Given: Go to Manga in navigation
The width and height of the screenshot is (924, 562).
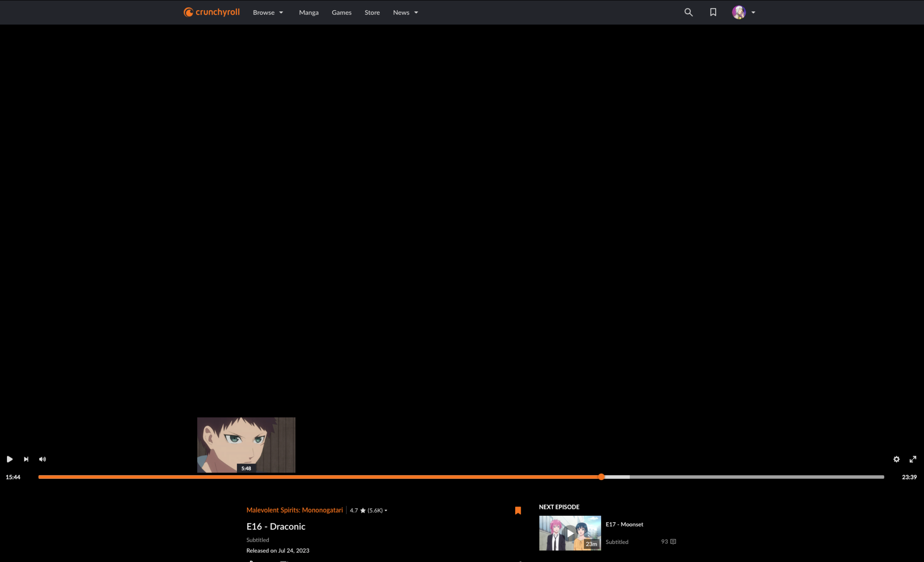Looking at the screenshot, I should pyautogui.click(x=309, y=12).
